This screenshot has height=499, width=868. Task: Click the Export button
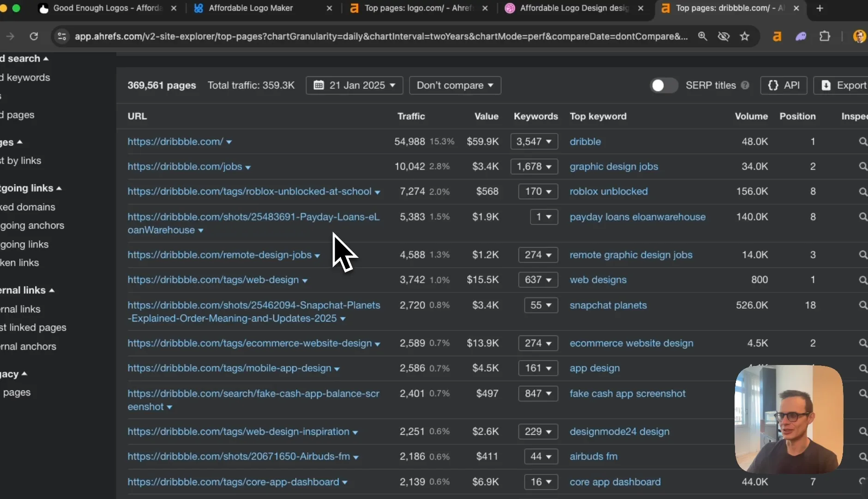point(842,85)
